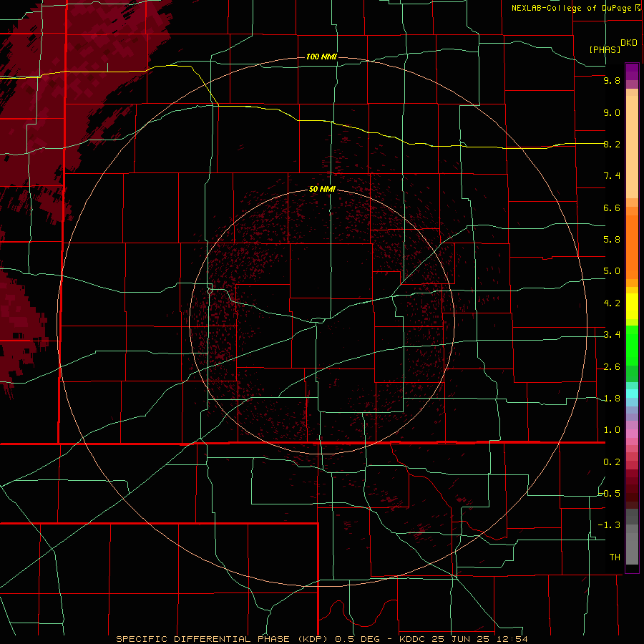This screenshot has height=644, width=644.
Task: Click the 6.6 value on the scale
Action: coord(612,208)
